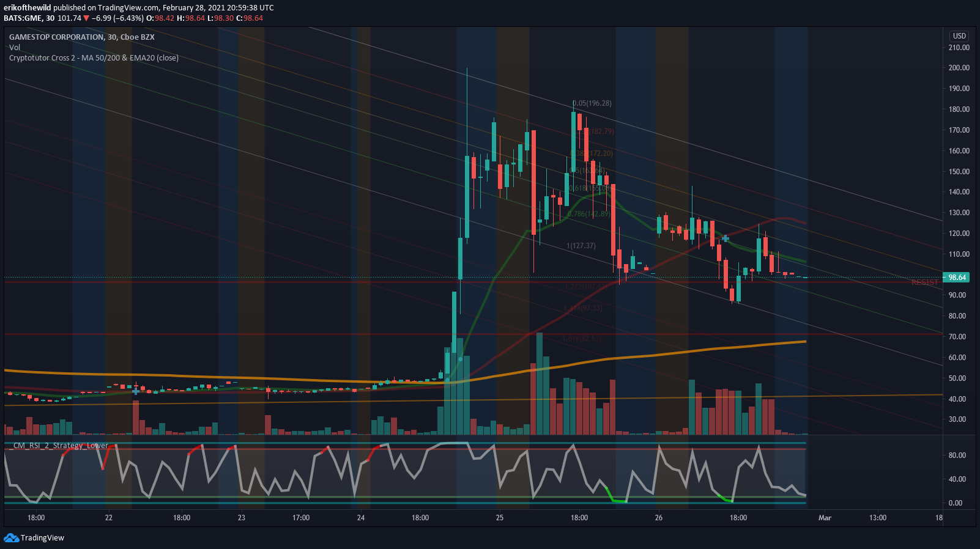Image resolution: width=980 pixels, height=549 pixels.
Task: Follow the TradingView.com link in header
Action: tap(128, 8)
